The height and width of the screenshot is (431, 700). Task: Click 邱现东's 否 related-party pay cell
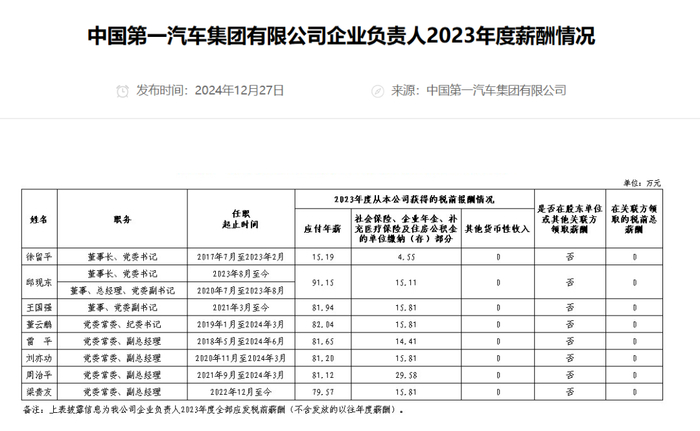tap(570, 282)
